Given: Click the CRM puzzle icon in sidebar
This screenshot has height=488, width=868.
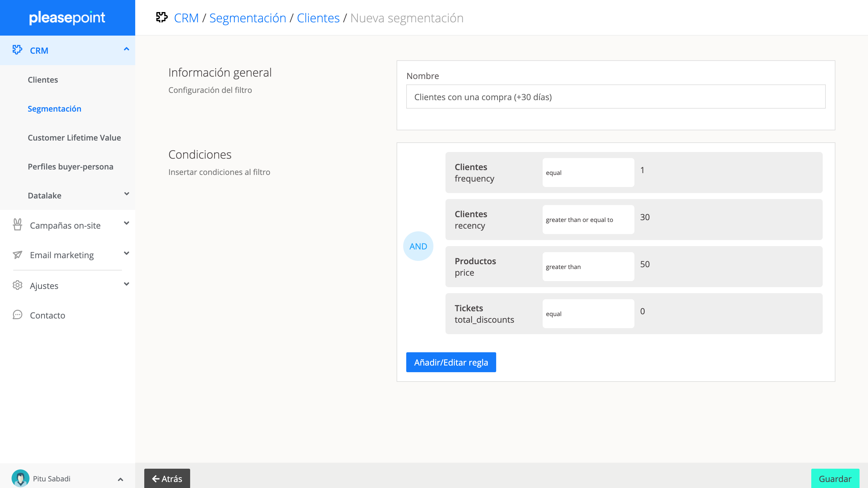Looking at the screenshot, I should pyautogui.click(x=17, y=50).
